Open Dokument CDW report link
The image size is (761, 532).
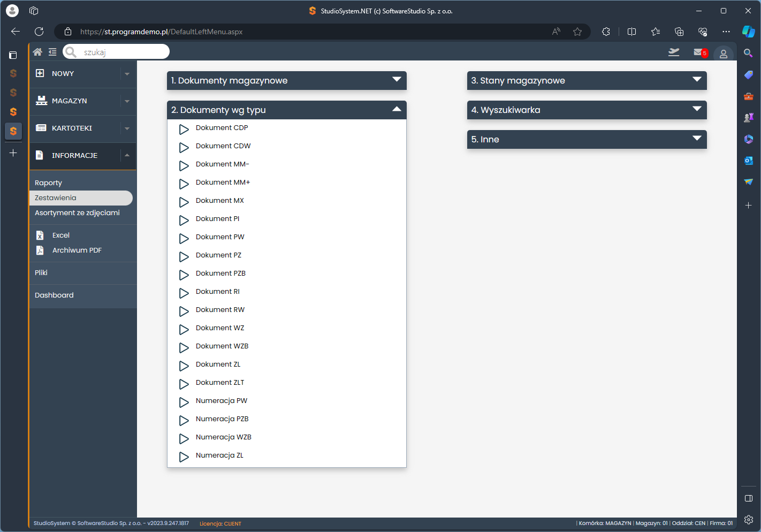223,146
